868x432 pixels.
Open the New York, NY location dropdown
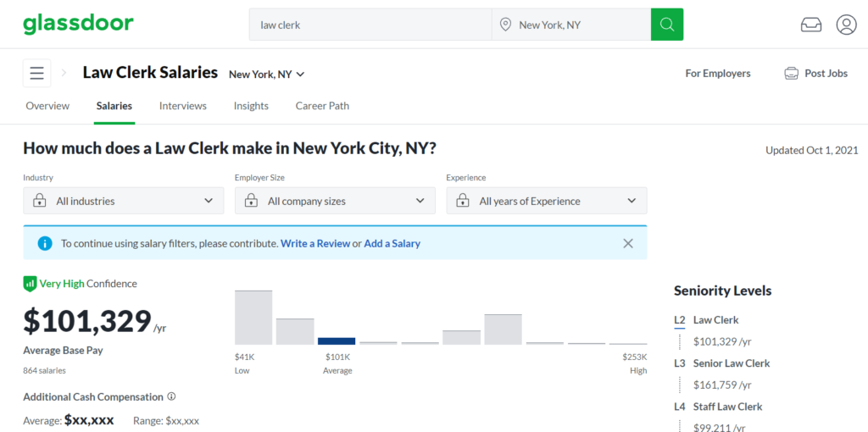pyautogui.click(x=267, y=75)
